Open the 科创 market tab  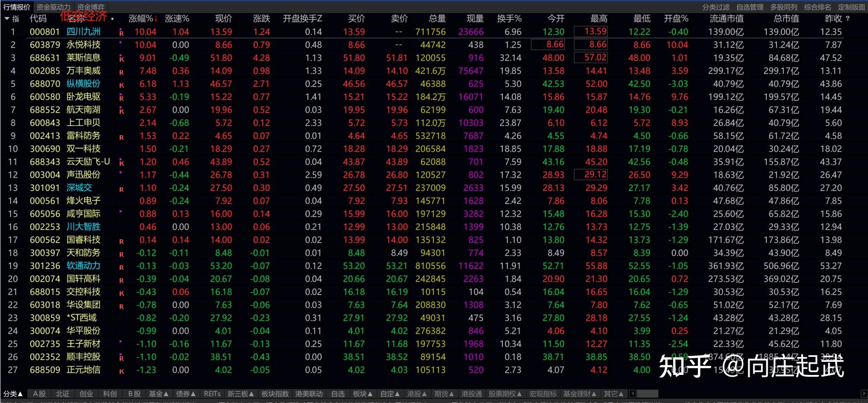point(110,394)
